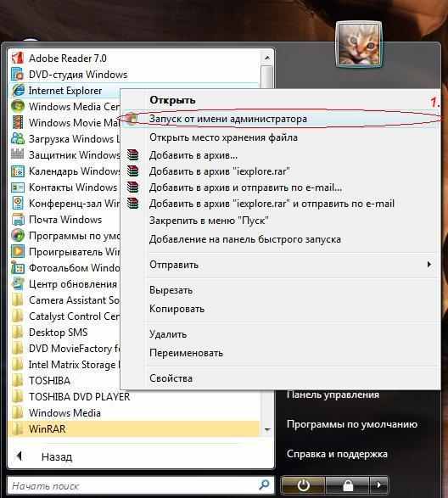The image size is (448, 498).
Task: Click the Internet Explorer icon
Action: point(18,91)
